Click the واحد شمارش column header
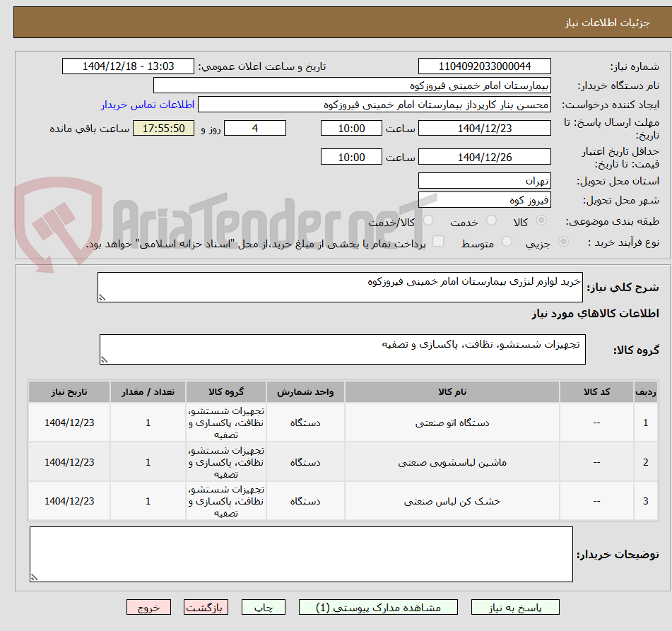Image resolution: width=672 pixels, height=631 pixels. (305, 391)
